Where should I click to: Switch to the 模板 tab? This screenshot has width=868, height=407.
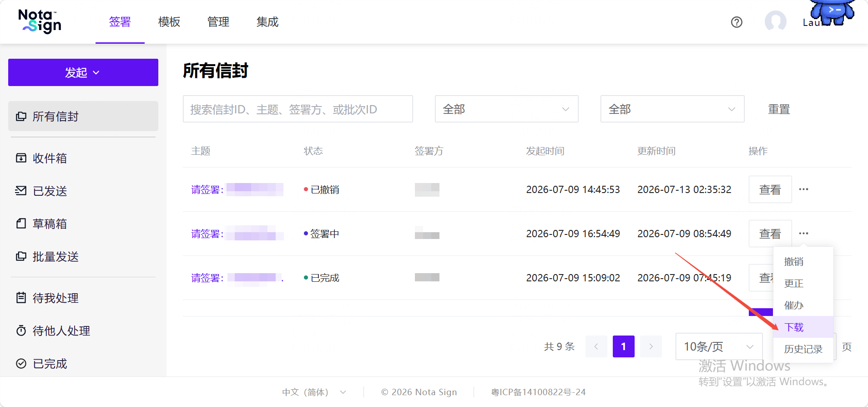169,22
